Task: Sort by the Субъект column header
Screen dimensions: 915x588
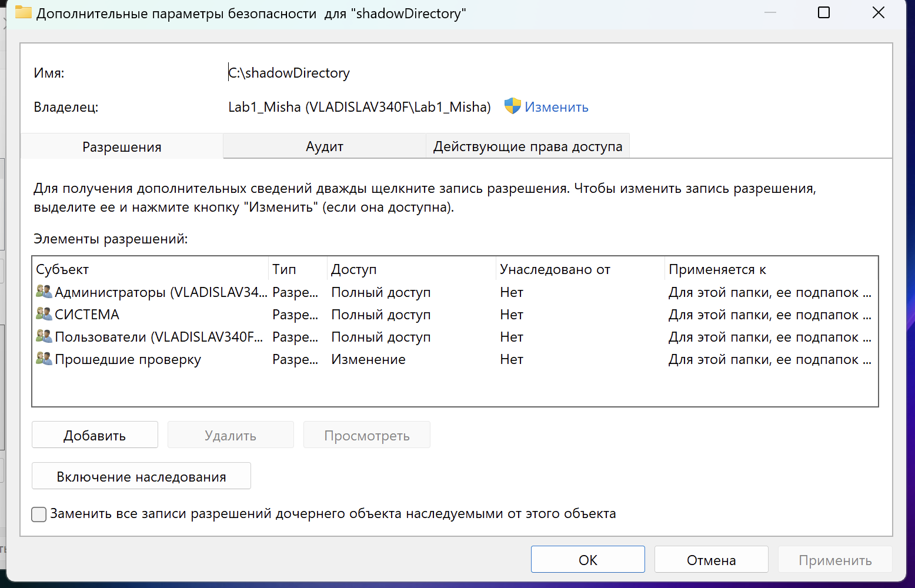Action: click(x=62, y=269)
